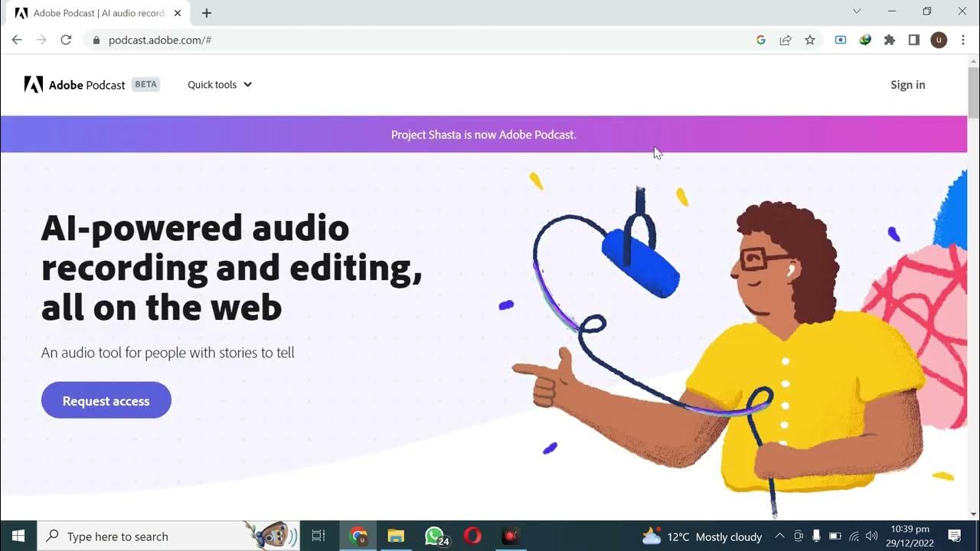980x551 pixels.
Task: Click the Meet Now camera tray icon
Action: tap(799, 536)
